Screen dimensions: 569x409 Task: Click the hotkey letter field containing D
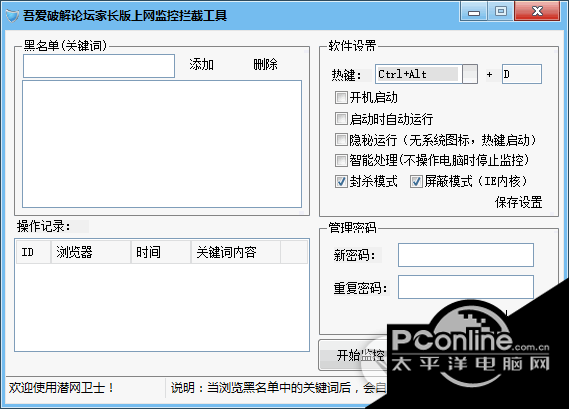(x=522, y=74)
